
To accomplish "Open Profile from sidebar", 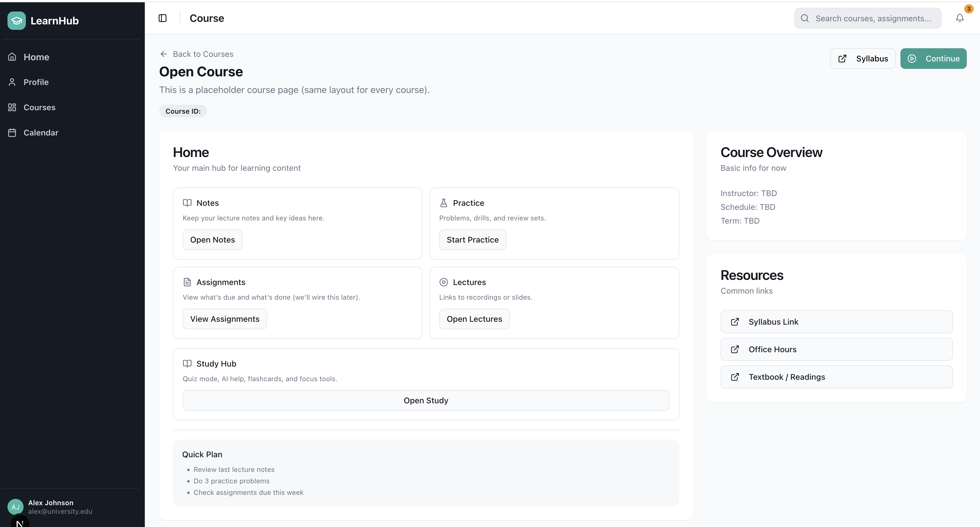I will click(x=36, y=82).
